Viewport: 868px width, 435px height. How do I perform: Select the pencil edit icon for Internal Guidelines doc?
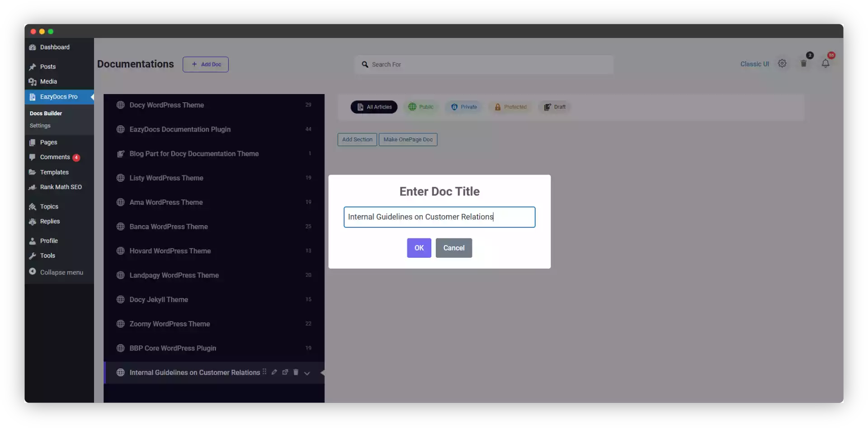(274, 372)
